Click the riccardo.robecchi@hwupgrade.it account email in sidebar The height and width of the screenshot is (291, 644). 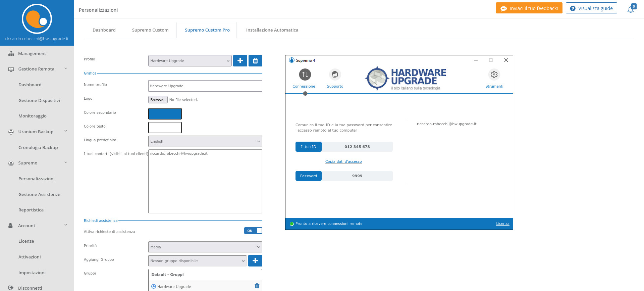pos(37,39)
